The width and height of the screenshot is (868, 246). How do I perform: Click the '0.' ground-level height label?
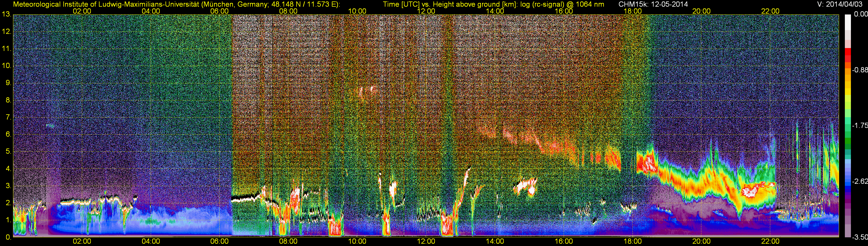click(9, 237)
